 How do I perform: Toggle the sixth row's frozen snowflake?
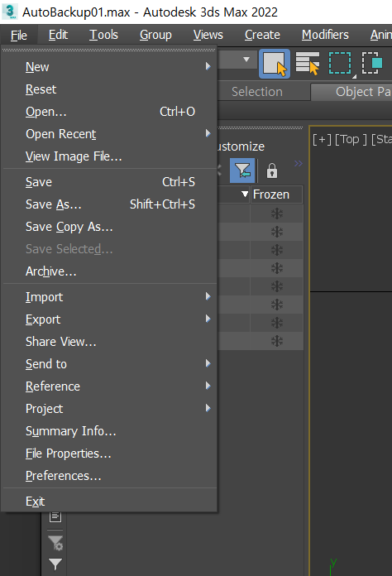(x=277, y=305)
